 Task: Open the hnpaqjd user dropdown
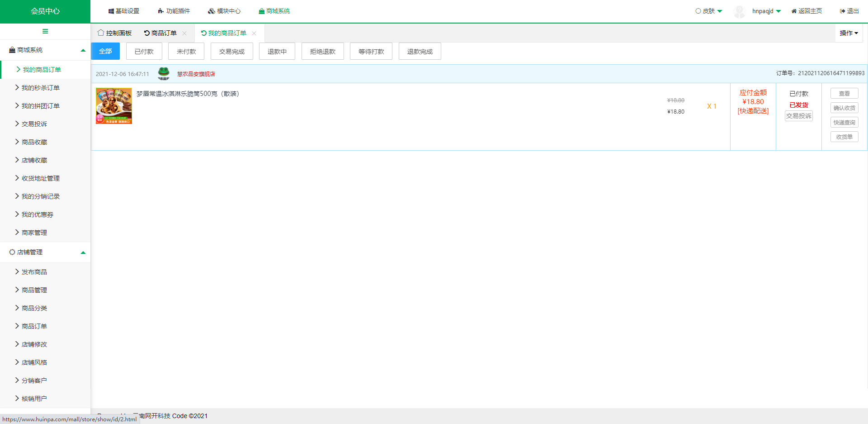pos(766,11)
